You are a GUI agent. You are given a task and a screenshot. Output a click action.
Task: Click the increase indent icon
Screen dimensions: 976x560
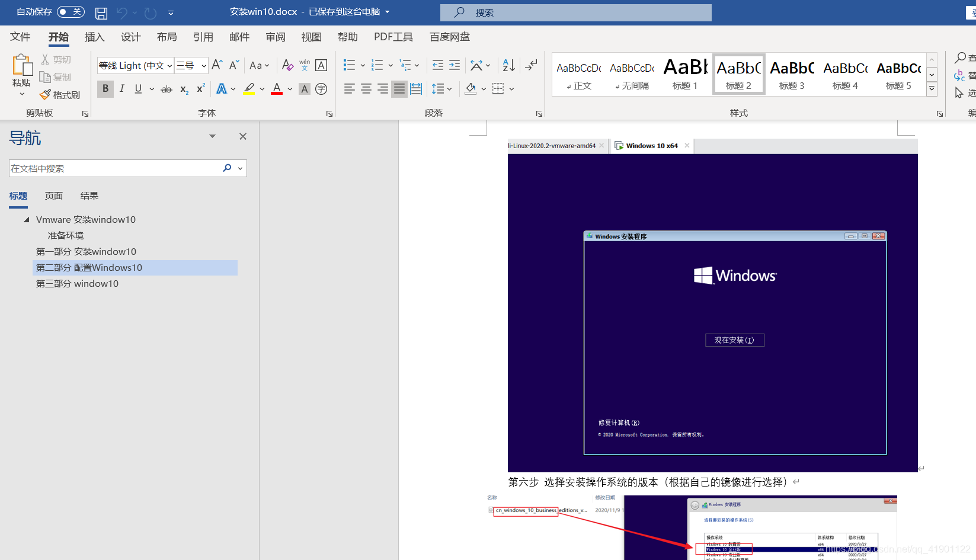click(x=455, y=65)
